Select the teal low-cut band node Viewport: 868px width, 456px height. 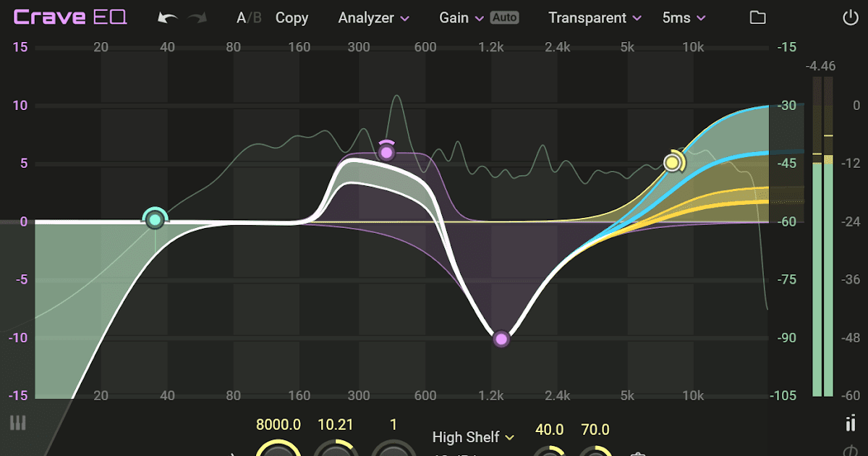[154, 219]
